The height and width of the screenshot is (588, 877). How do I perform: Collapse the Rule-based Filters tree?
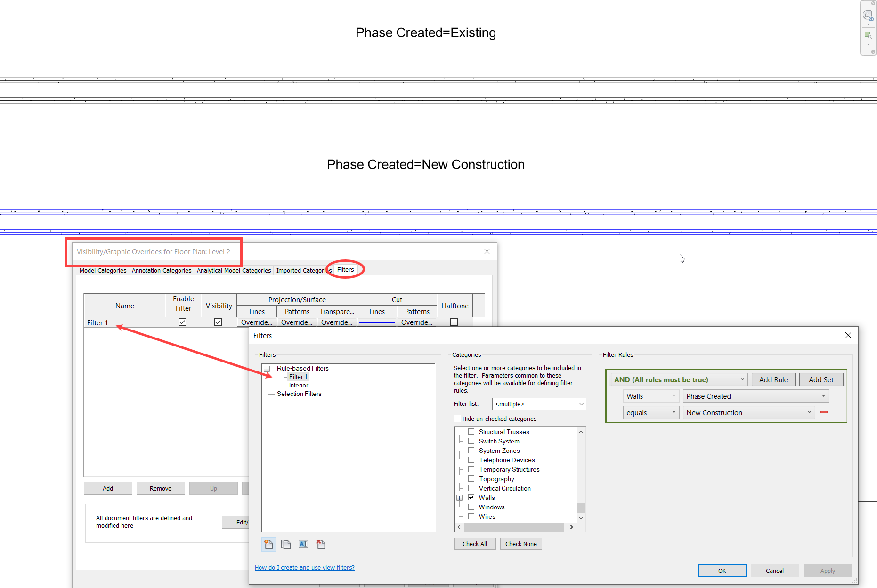tap(267, 368)
